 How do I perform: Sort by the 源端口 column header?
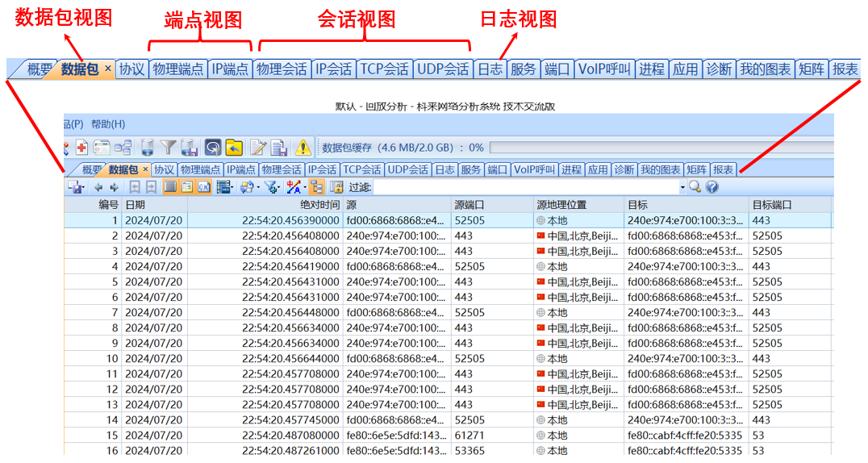(492, 204)
